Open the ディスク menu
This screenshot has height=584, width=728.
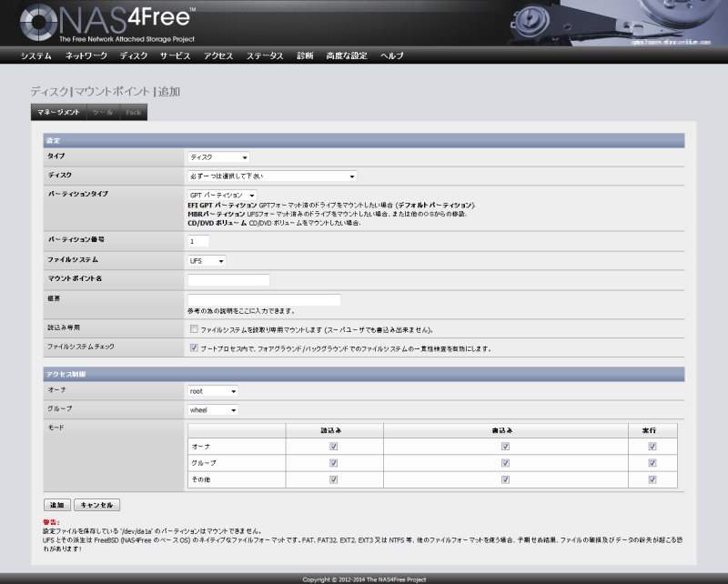point(134,55)
